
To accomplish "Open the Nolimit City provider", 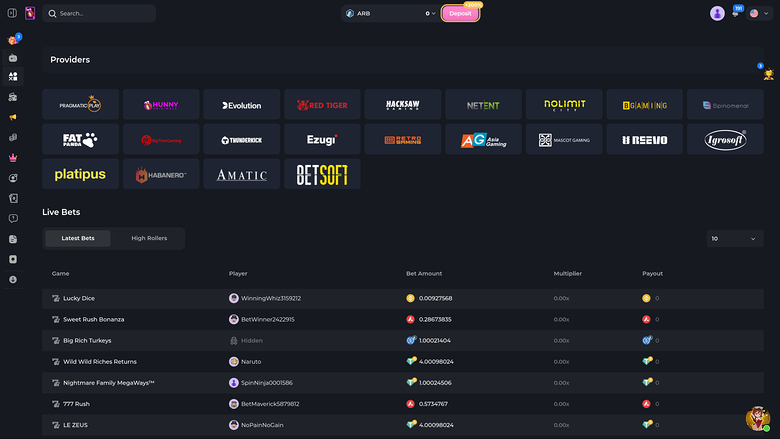I will pyautogui.click(x=564, y=104).
